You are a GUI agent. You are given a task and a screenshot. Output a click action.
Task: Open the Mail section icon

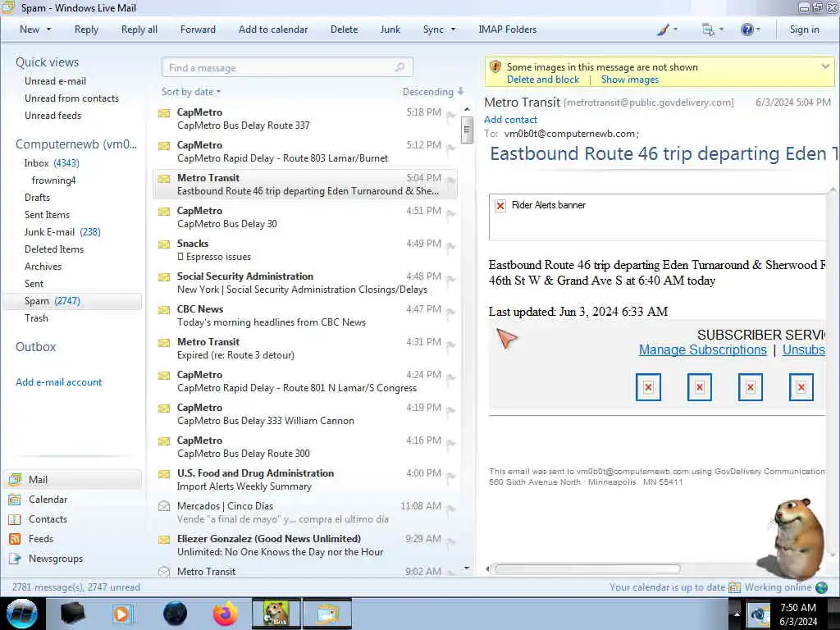(x=15, y=479)
